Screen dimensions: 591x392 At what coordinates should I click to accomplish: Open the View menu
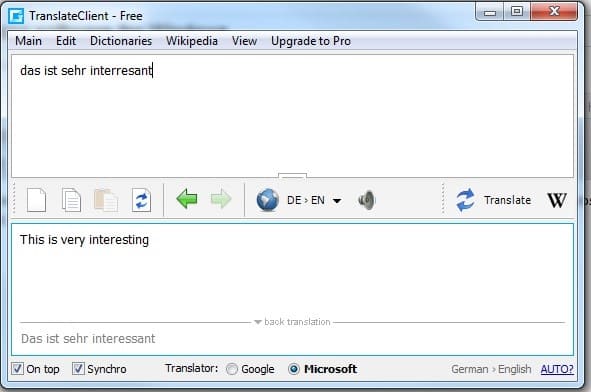[x=244, y=41]
